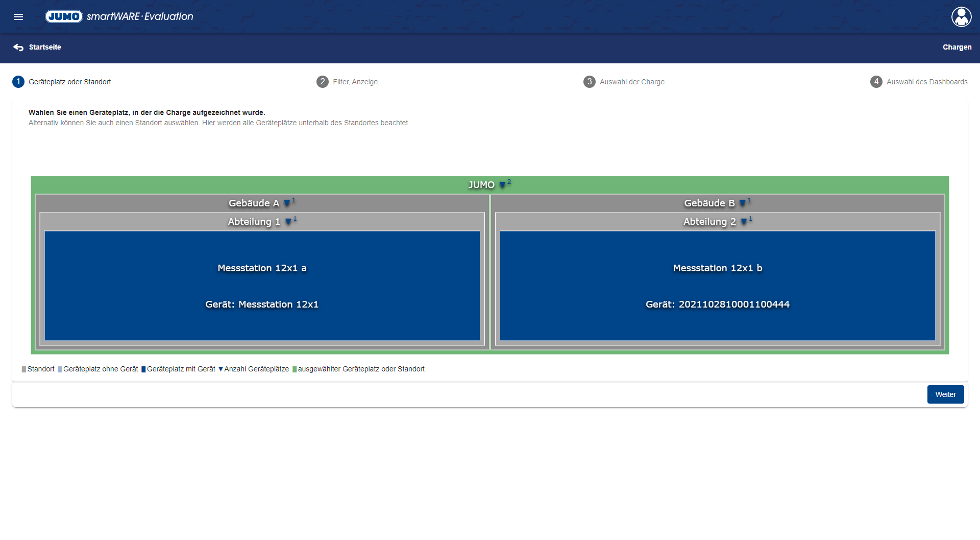Click the green legend swatch for selected location
The width and height of the screenshot is (980, 540).
coord(295,369)
